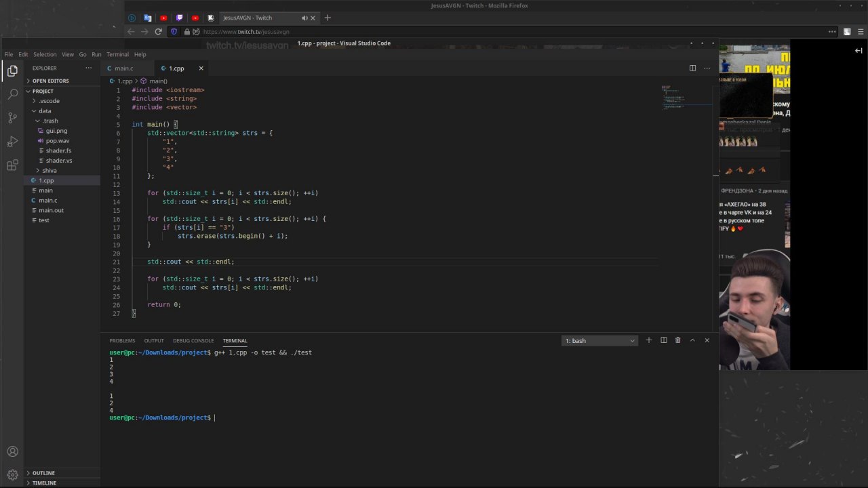Close the 1.cpp editor tab
Screen dimensions: 868x488
201,68
